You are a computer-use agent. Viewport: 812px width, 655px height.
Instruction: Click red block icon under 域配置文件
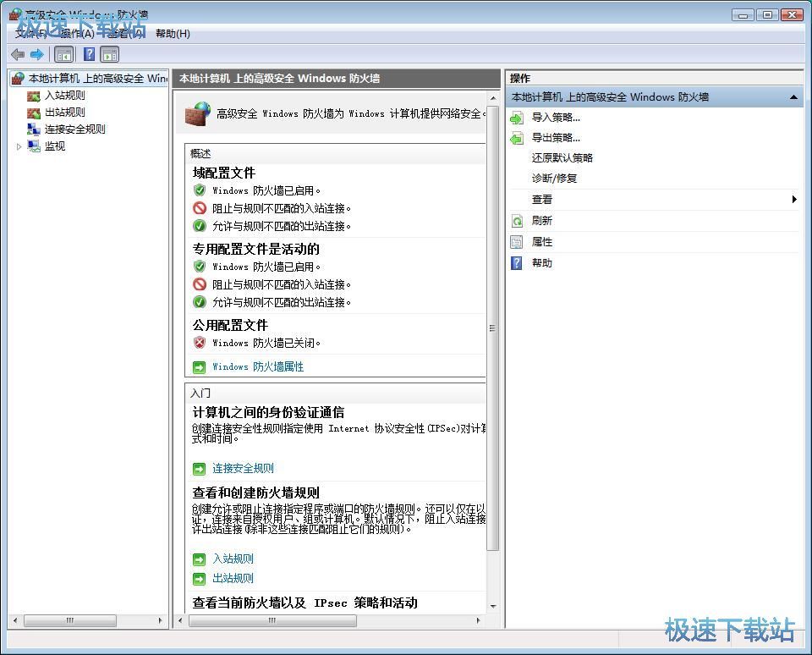200,208
